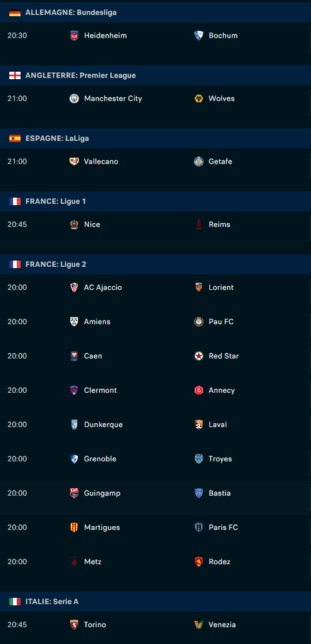Image resolution: width=311 pixels, height=644 pixels.
Task: Open the ANGLETERRE: Premier League header
Action: click(x=155, y=75)
